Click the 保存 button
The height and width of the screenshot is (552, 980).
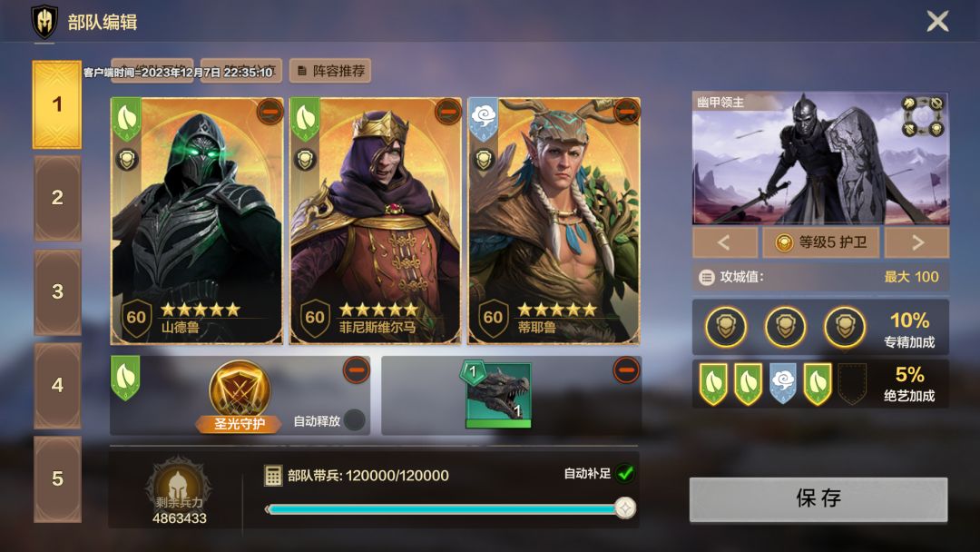coord(818,498)
